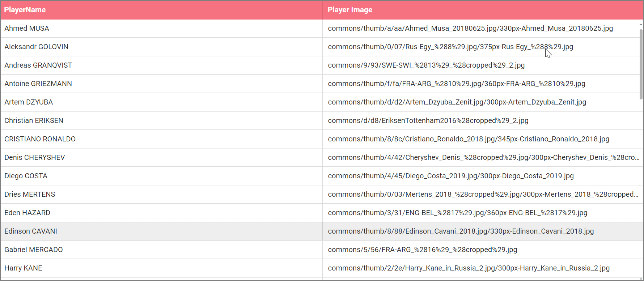Click the Diego_Costa_2019.jpg image path

451,176
